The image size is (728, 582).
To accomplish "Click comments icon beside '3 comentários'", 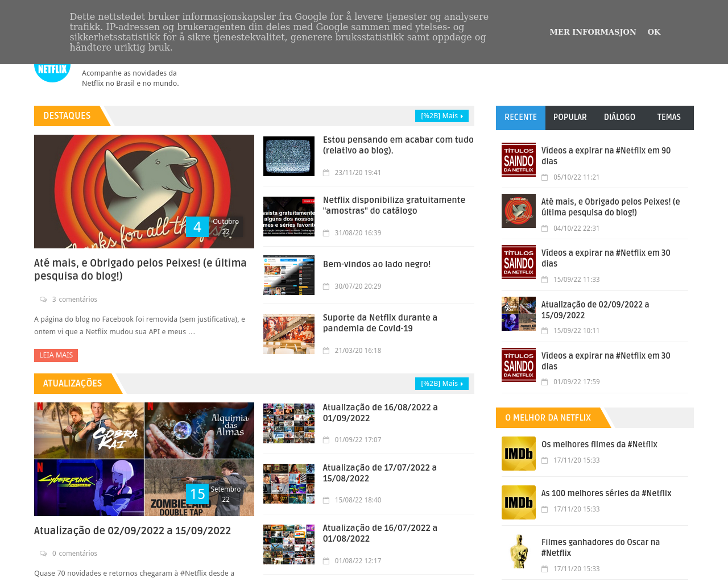I will 43,300.
